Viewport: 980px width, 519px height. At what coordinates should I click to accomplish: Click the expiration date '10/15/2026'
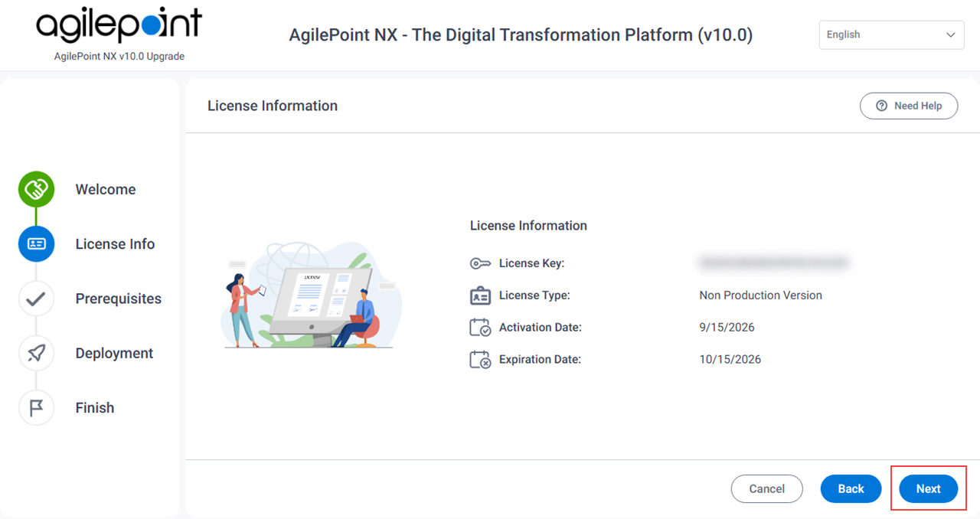pyautogui.click(x=730, y=359)
